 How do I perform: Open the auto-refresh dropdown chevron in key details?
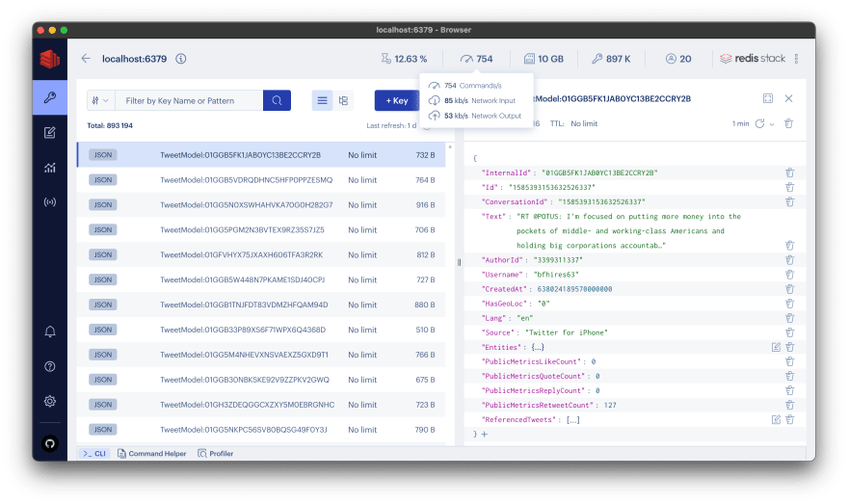(772, 124)
